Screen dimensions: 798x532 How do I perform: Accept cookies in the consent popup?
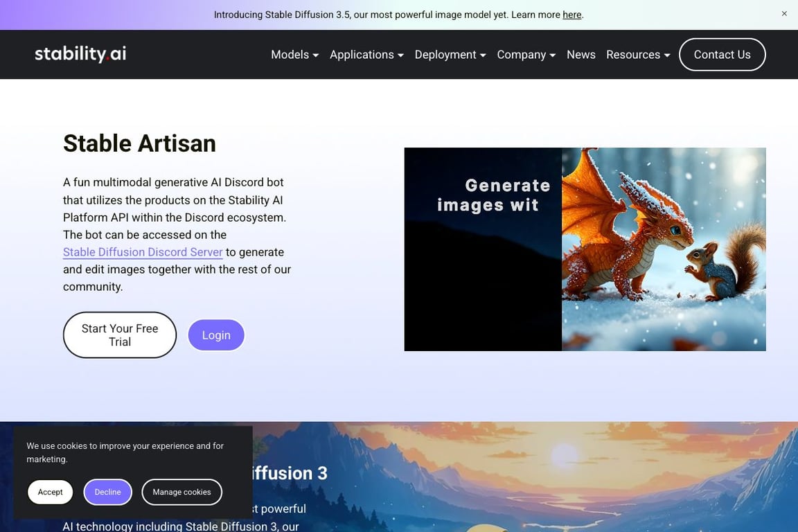[51, 492]
